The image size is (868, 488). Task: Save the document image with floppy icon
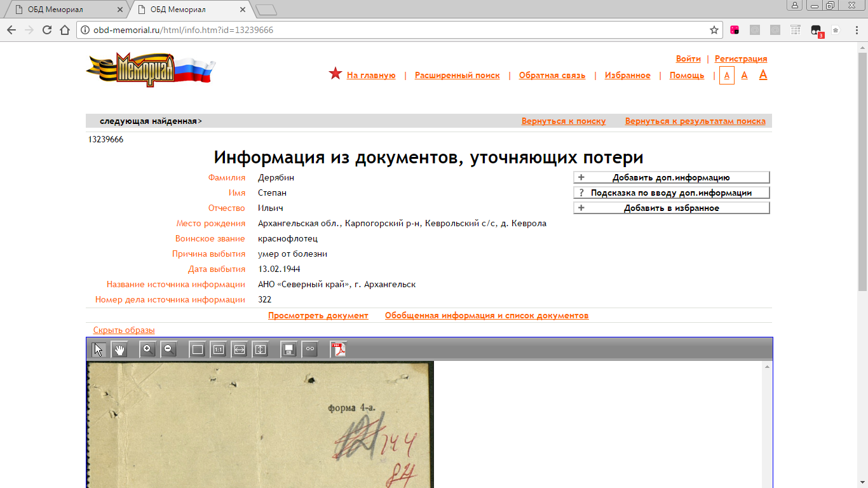coord(289,349)
